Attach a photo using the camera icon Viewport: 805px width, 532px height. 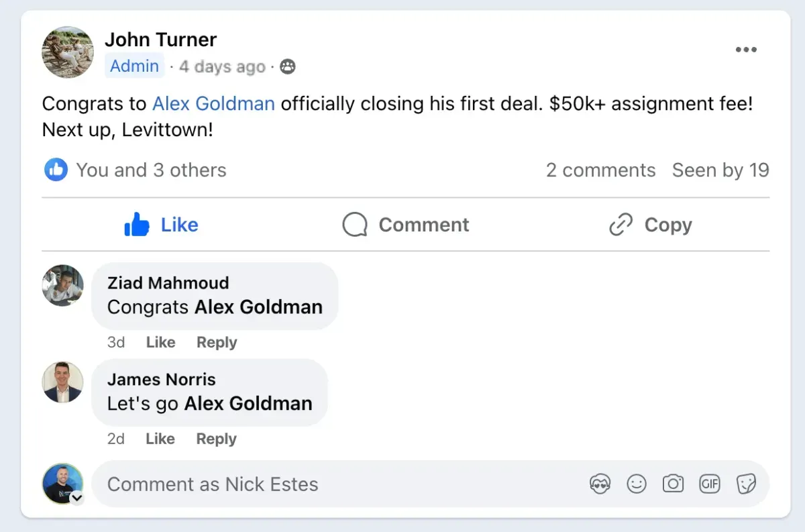[673, 484]
